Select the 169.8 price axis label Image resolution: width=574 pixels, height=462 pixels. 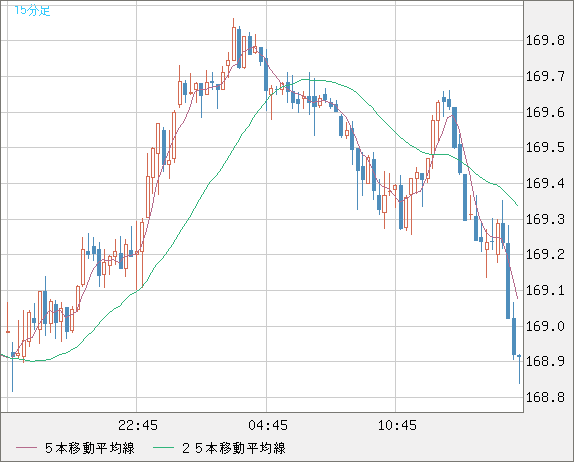(x=545, y=40)
